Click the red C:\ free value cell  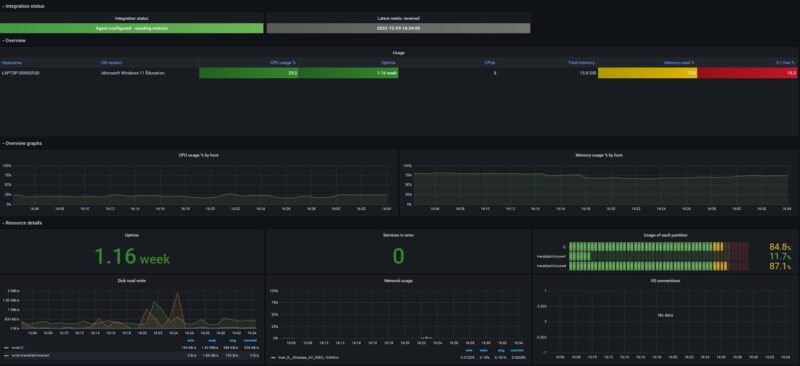coord(747,73)
